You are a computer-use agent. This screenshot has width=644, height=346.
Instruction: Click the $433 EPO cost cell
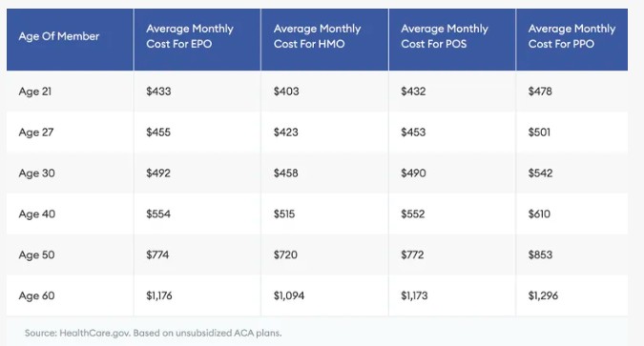158,92
